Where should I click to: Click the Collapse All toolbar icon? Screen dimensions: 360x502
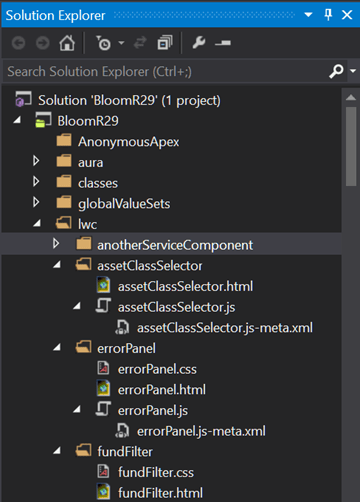pos(165,43)
